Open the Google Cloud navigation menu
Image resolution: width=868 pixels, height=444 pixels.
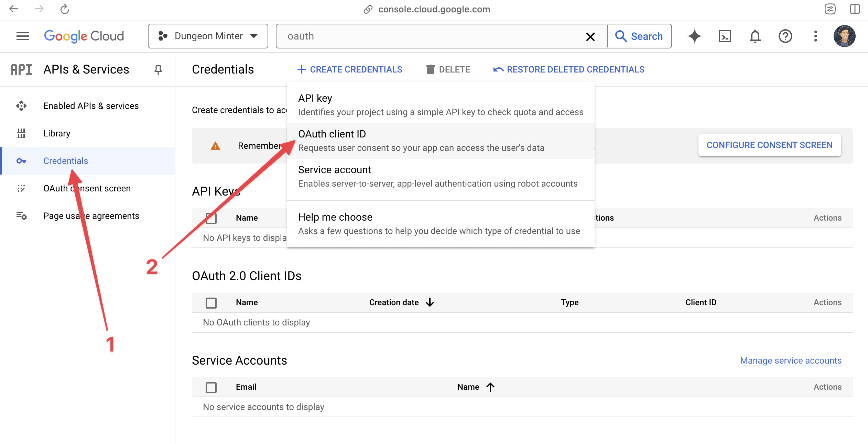(22, 36)
